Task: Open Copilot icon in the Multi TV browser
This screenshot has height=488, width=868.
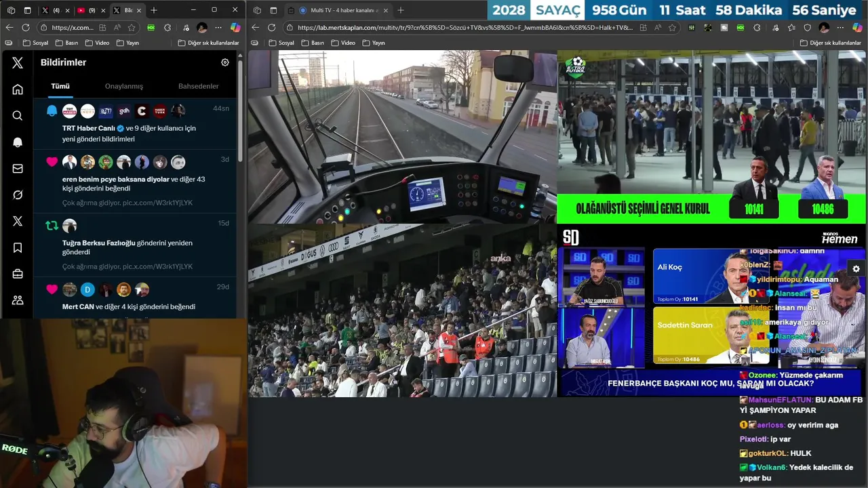Action: click(x=857, y=27)
